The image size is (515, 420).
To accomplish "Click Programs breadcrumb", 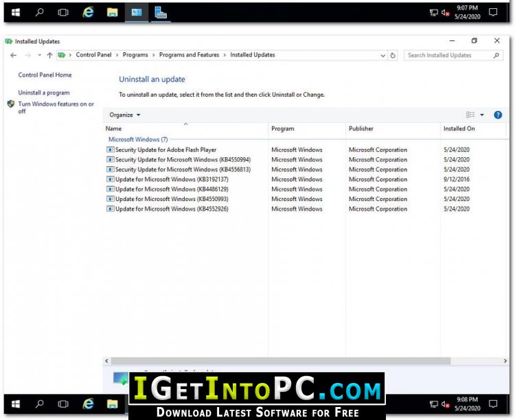I will click(x=135, y=55).
